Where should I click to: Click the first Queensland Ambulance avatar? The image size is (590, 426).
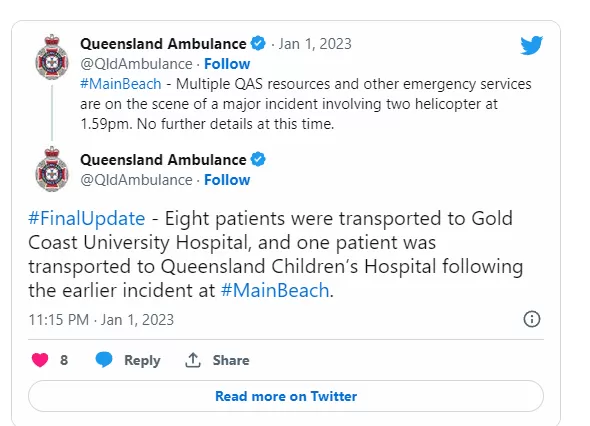click(x=52, y=57)
